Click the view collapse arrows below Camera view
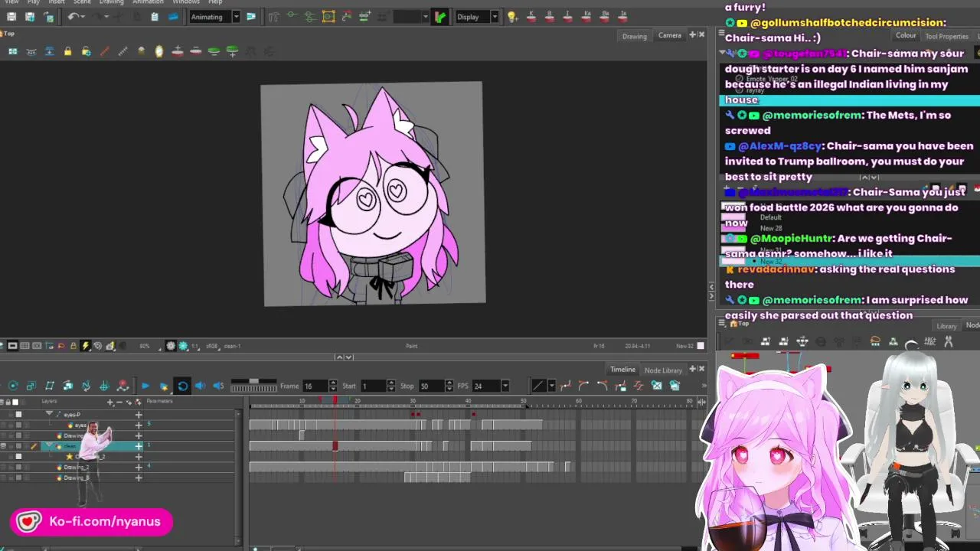Viewport: 980px width, 551px height. pos(344,357)
